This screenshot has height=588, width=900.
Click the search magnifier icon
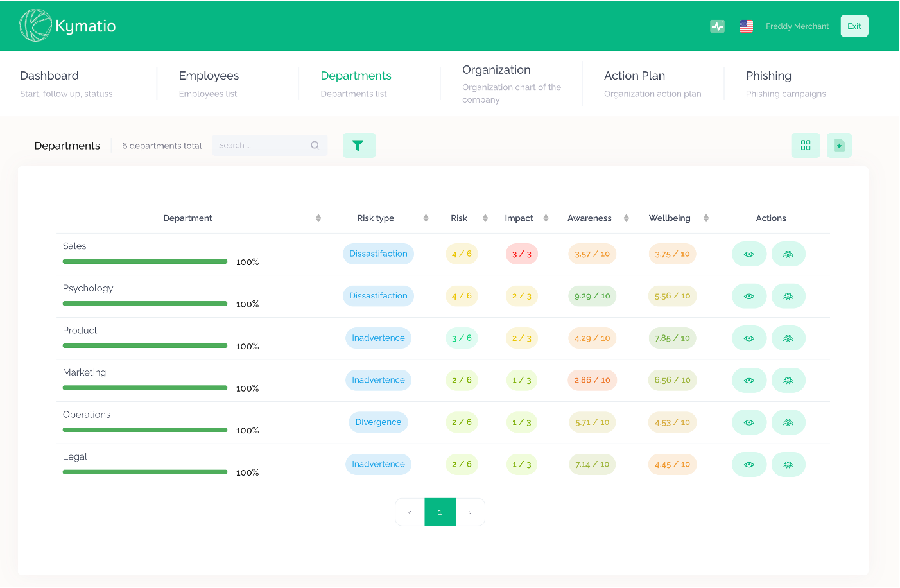[x=315, y=145]
